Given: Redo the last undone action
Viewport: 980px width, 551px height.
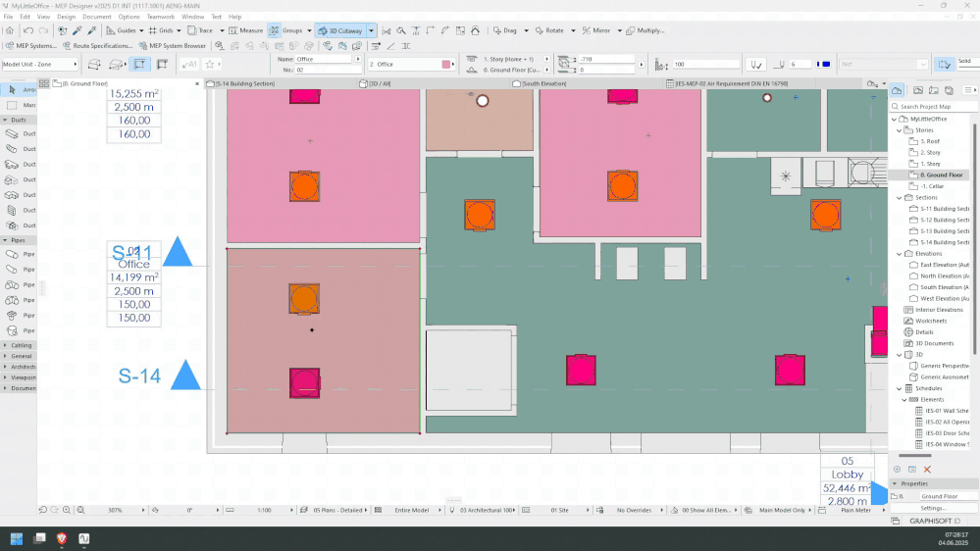Looking at the screenshot, I should coord(43,30).
